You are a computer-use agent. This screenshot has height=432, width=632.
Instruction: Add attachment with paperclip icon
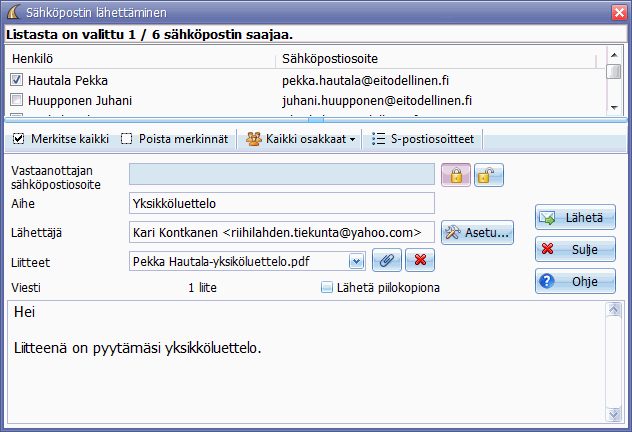387,260
